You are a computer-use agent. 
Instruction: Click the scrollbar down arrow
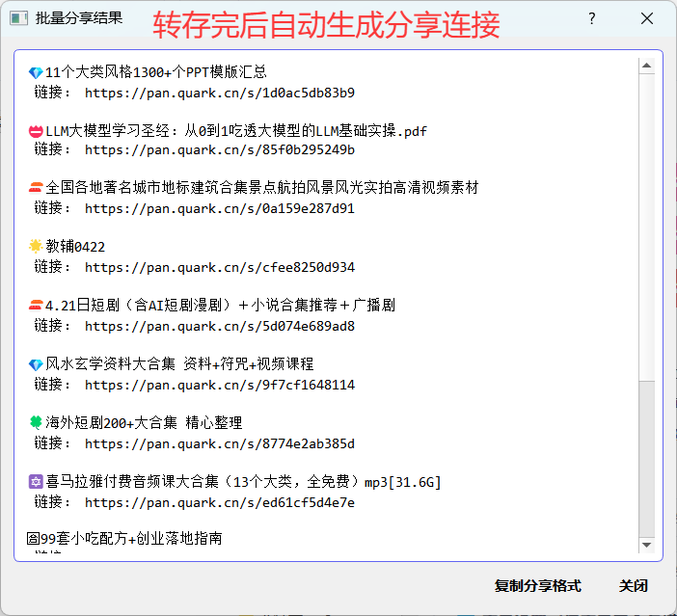pos(646,545)
